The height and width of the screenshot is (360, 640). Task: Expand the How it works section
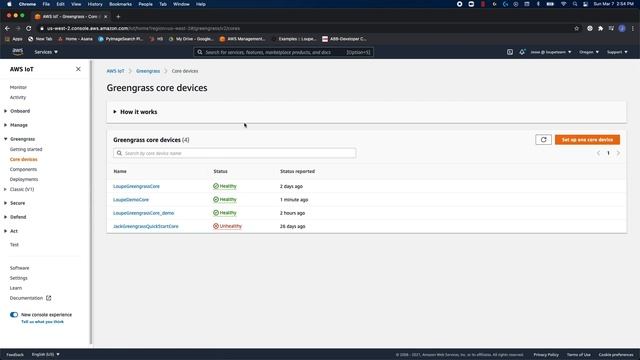[x=135, y=112]
